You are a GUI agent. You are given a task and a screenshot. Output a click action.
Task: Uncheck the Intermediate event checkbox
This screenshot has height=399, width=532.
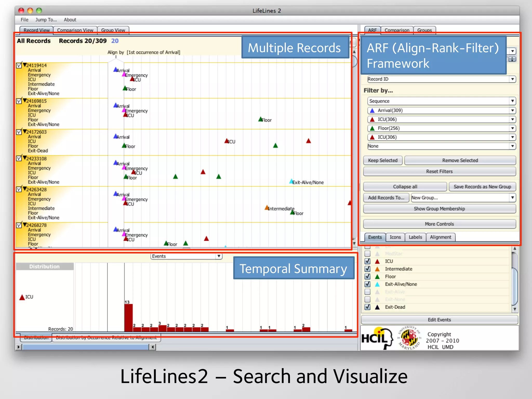[367, 269]
